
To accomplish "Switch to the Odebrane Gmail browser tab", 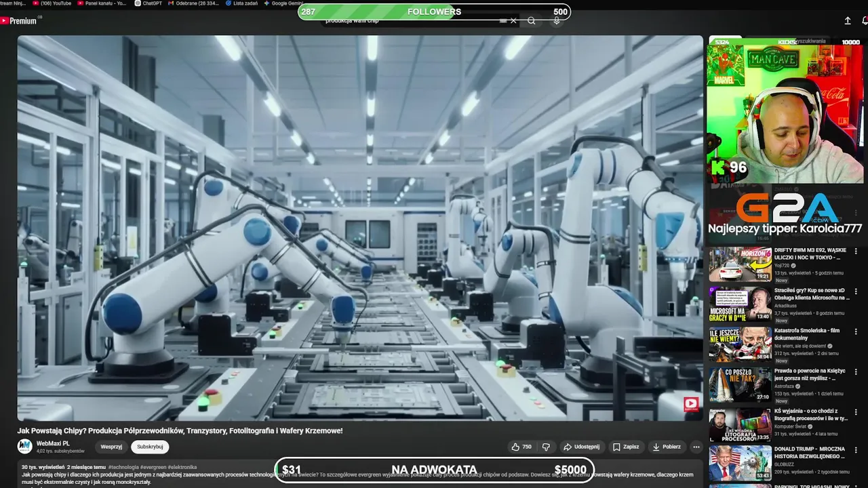I will pos(193,3).
